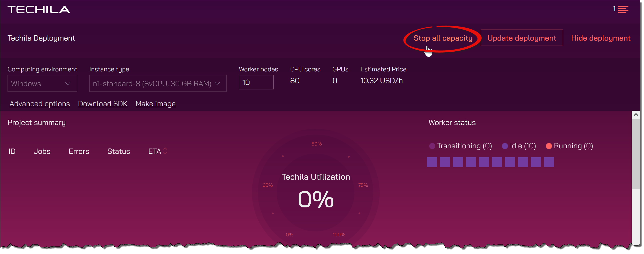
Task: Click the last idle worker square
Action: (x=549, y=162)
